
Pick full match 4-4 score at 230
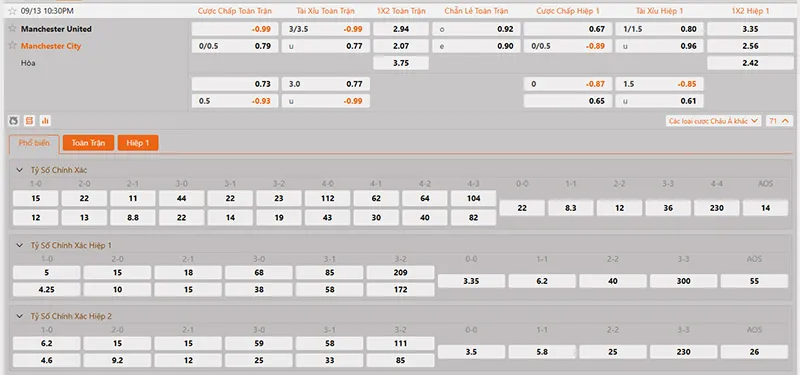point(717,208)
